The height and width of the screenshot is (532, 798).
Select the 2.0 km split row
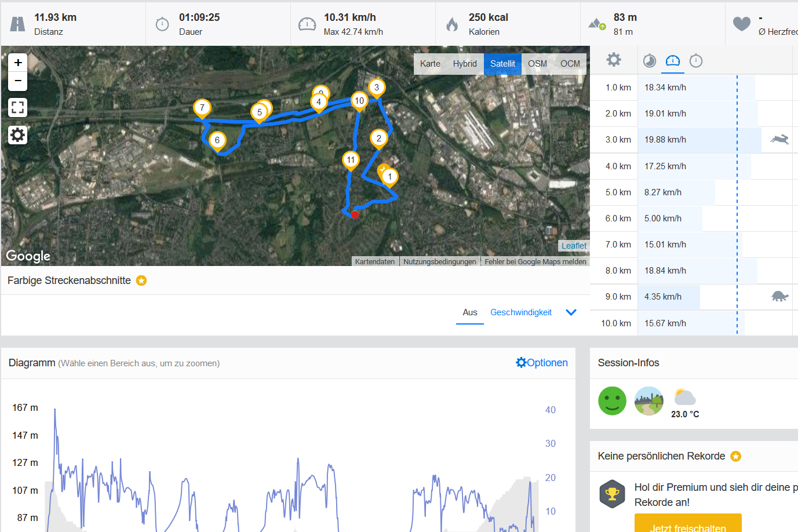point(694,114)
